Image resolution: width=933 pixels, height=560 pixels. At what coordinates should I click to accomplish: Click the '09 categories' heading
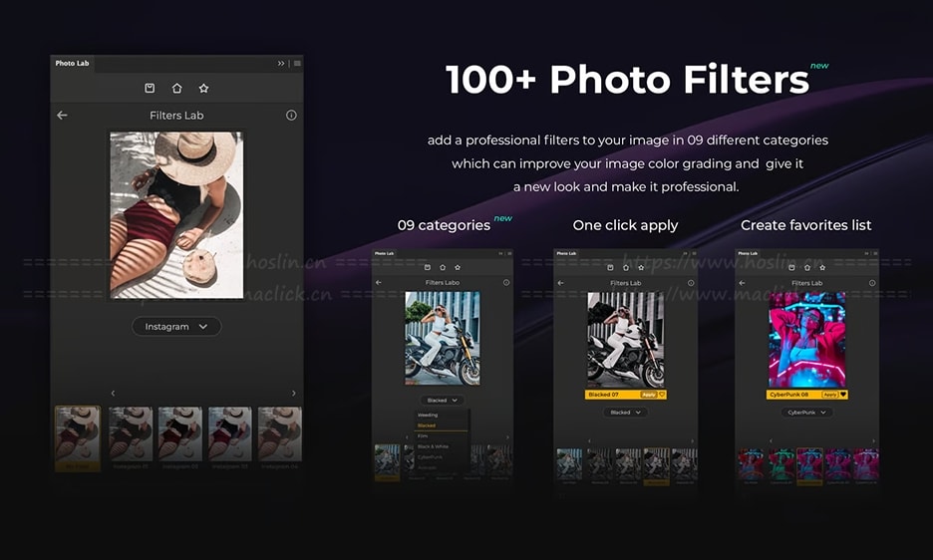pos(444,225)
